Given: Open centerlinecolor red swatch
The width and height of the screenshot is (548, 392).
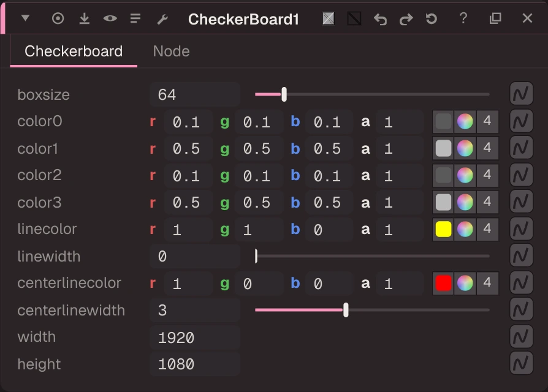Looking at the screenshot, I should pos(443,283).
